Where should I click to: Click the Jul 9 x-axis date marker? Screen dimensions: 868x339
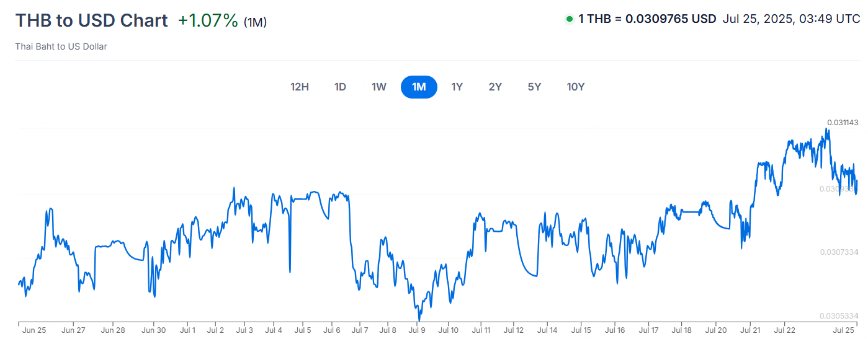pos(417,330)
